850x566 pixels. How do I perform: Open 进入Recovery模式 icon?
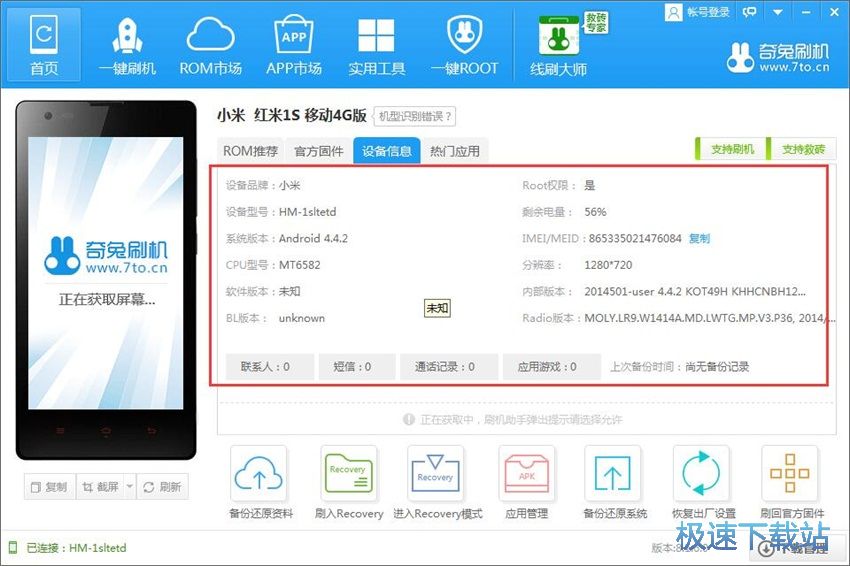click(435, 473)
